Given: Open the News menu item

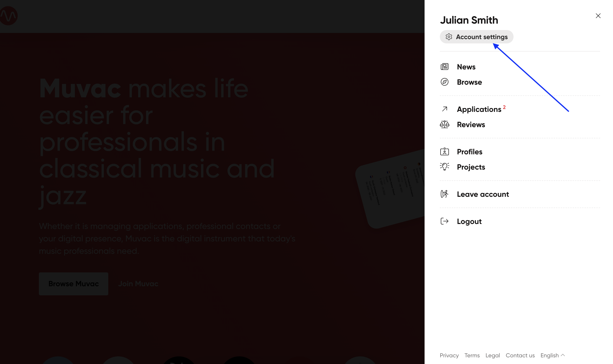Looking at the screenshot, I should 466,67.
